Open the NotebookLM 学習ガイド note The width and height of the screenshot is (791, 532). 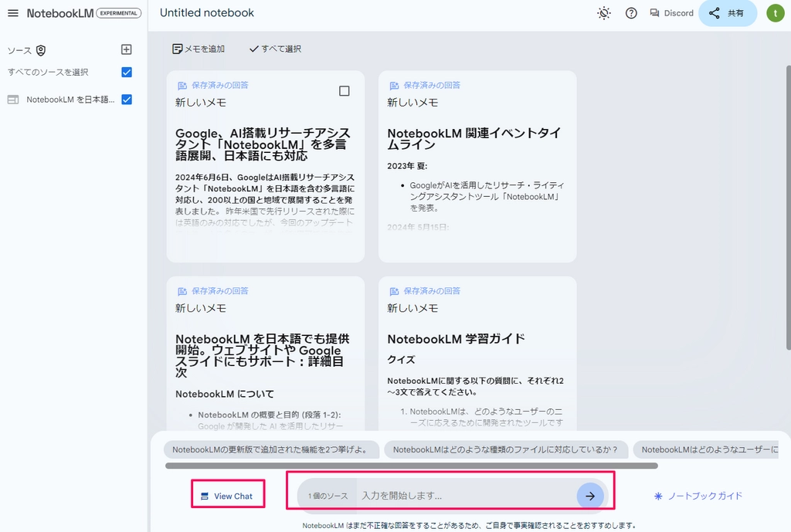pos(477,353)
